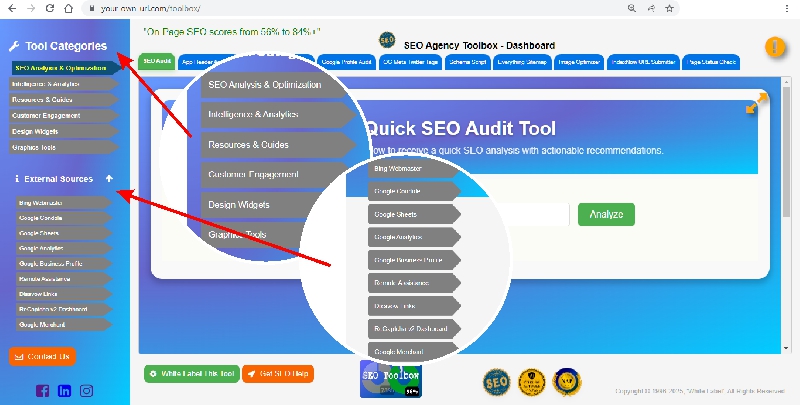
Task: Click the dark blue badge in footer
Action: click(567, 382)
